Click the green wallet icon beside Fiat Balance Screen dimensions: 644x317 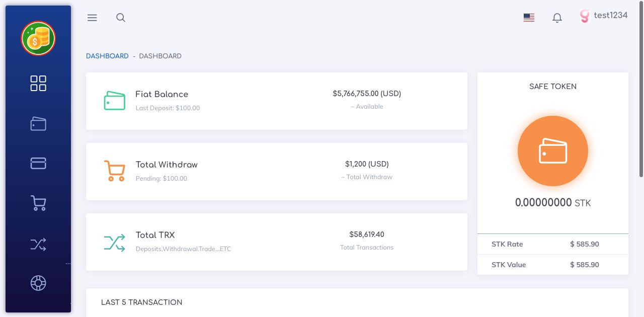[114, 101]
